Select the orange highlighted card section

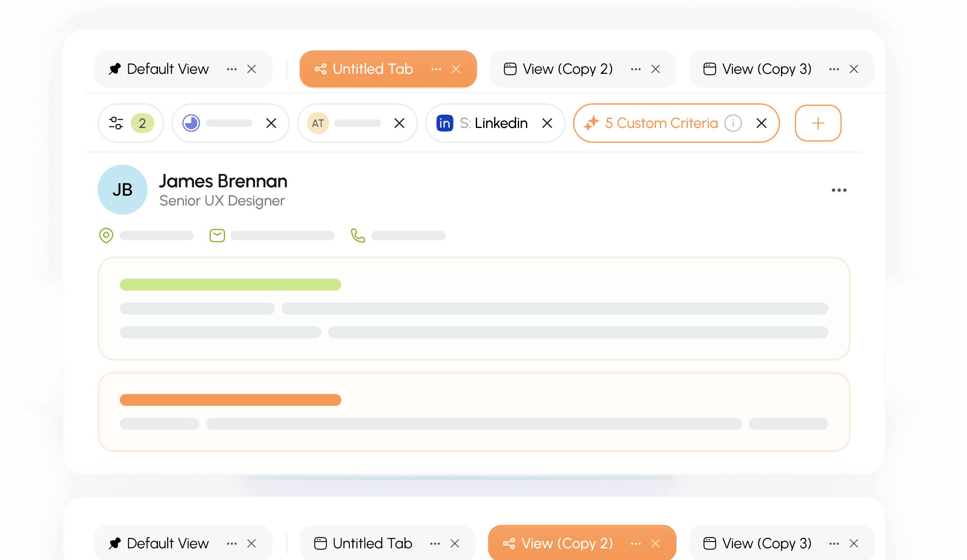click(x=474, y=412)
